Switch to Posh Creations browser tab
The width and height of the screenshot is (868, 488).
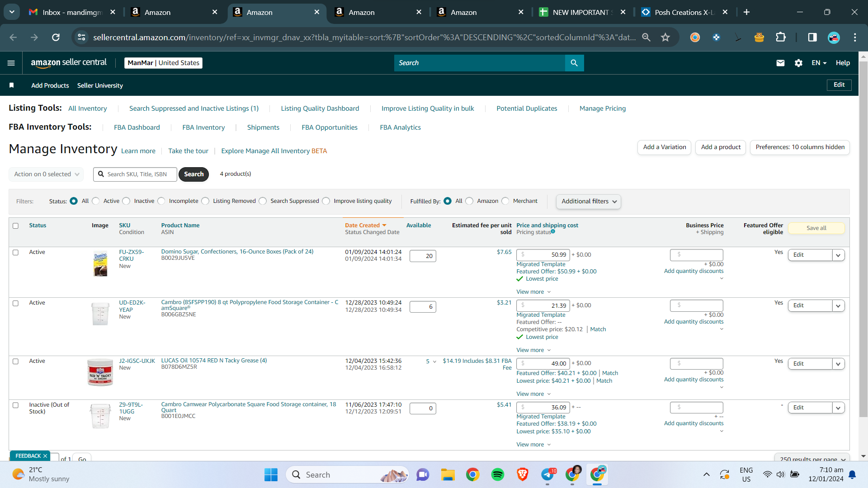(685, 12)
